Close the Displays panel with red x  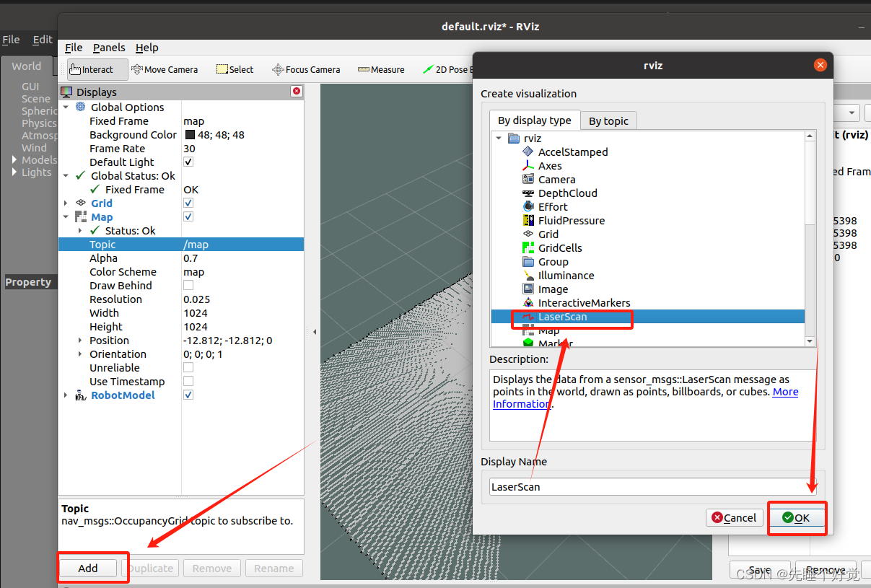[296, 92]
